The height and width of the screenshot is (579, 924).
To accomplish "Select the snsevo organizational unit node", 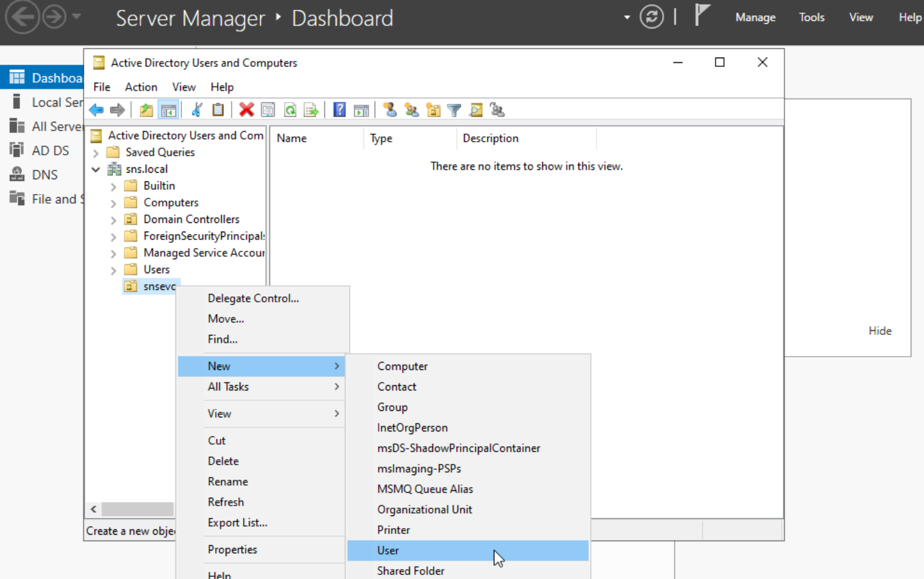I will 152,287.
